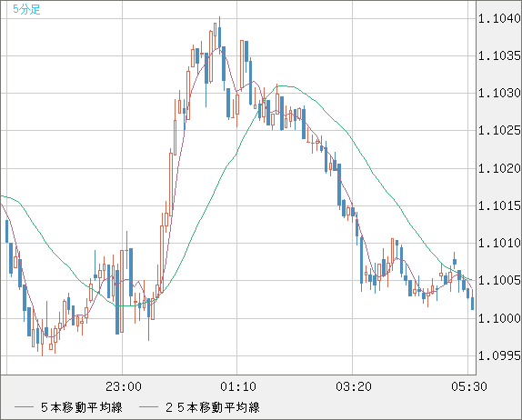
Task: Click the 1.1010 price axis label
Action: point(499,243)
